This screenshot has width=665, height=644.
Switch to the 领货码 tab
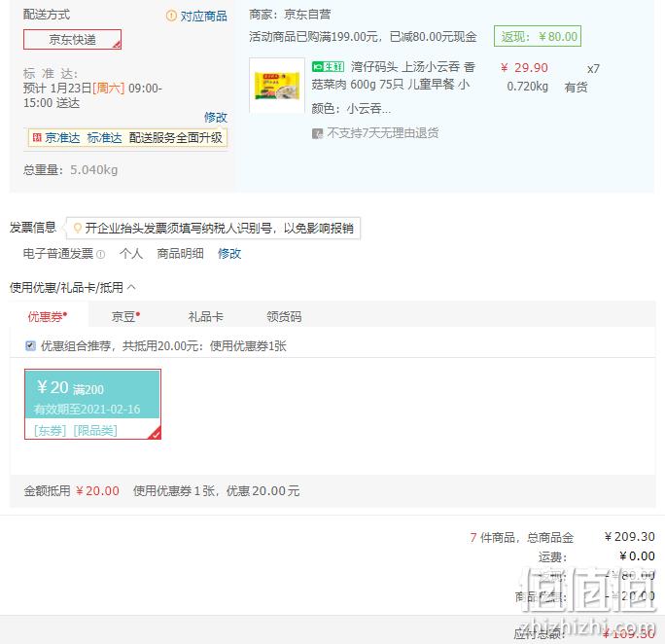[x=284, y=316]
